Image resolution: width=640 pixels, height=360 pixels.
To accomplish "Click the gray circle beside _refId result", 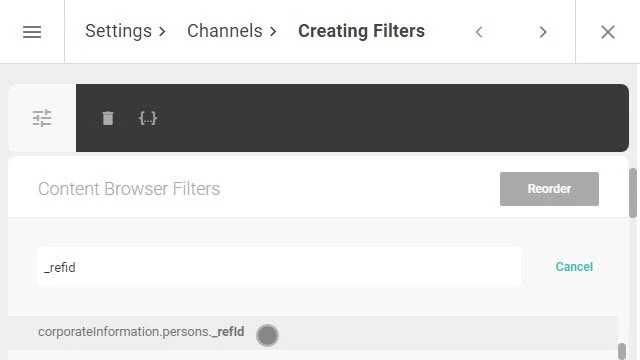I will (x=267, y=335).
